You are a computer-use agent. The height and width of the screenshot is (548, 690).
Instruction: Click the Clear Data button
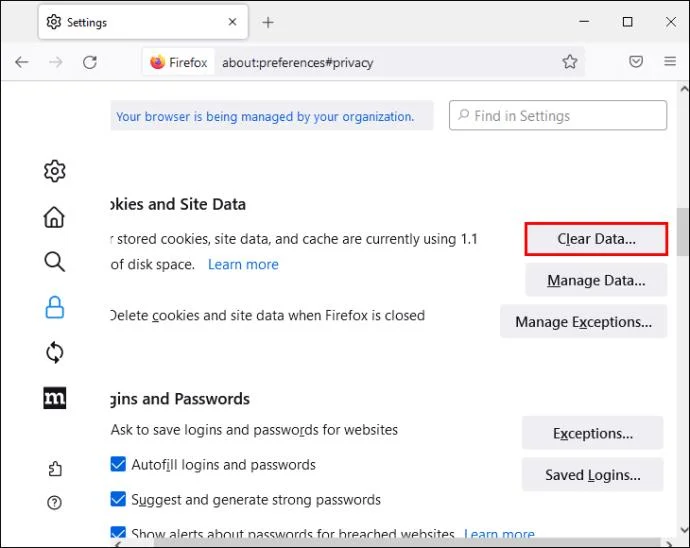coord(596,239)
